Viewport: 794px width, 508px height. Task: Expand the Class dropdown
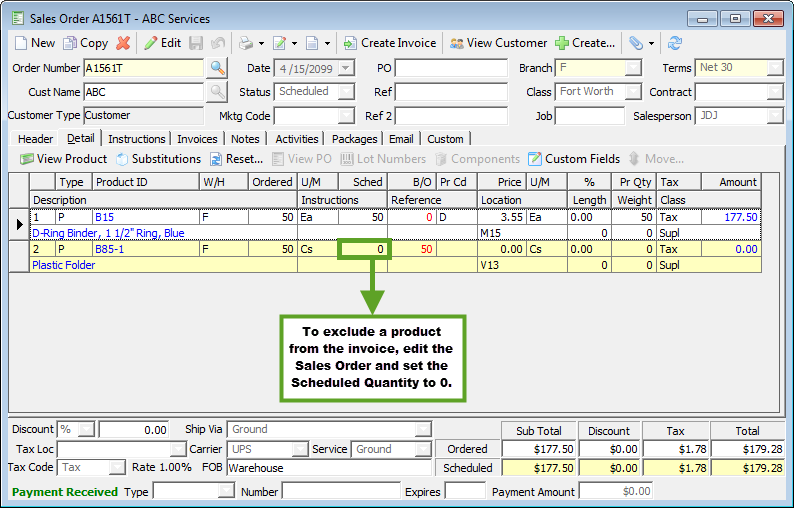(x=633, y=92)
